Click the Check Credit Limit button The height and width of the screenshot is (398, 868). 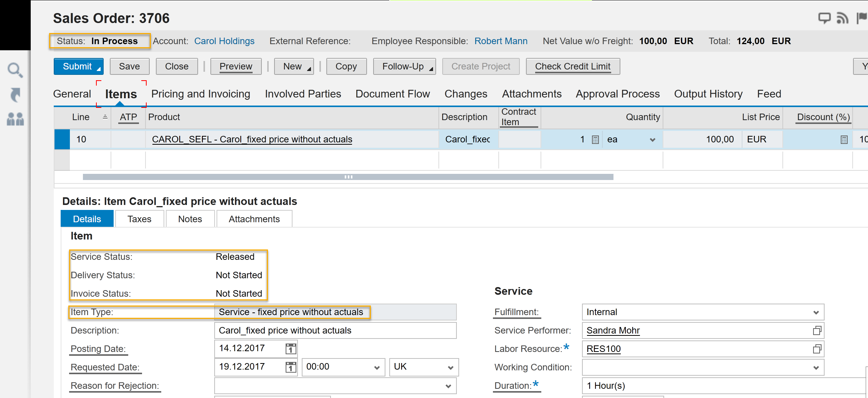[573, 66]
